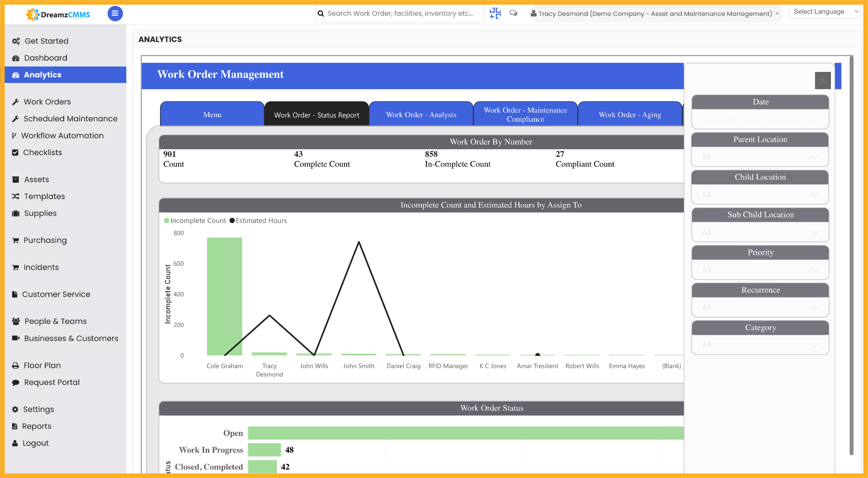
Task: Click the Customer Service file icon
Action: (14, 294)
